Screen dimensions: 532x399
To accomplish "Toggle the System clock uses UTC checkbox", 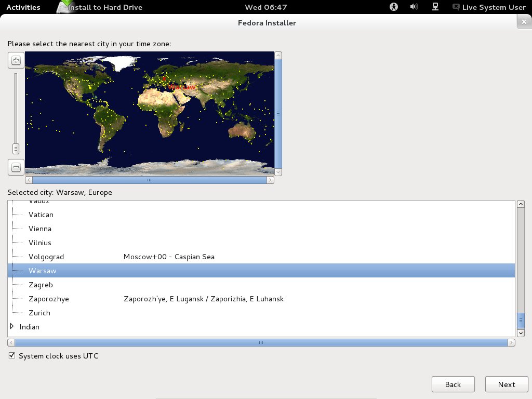I will click(12, 355).
